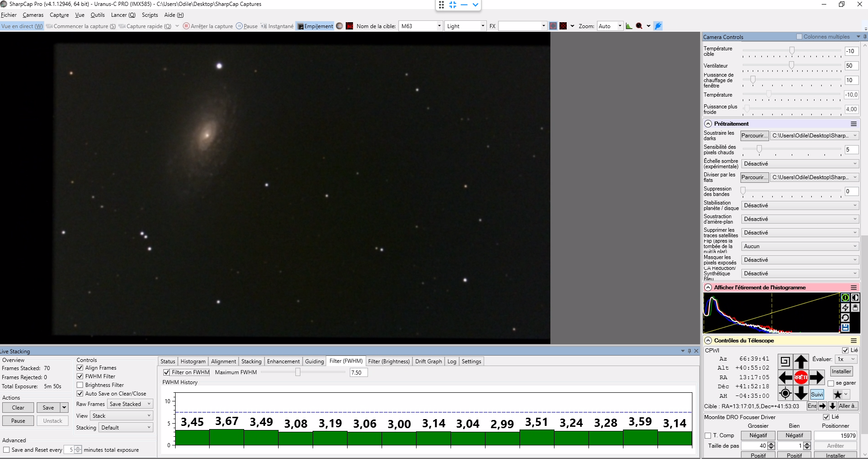Screen dimensions: 868x459
Task: Switch to the Histogram tab
Action: (x=193, y=361)
